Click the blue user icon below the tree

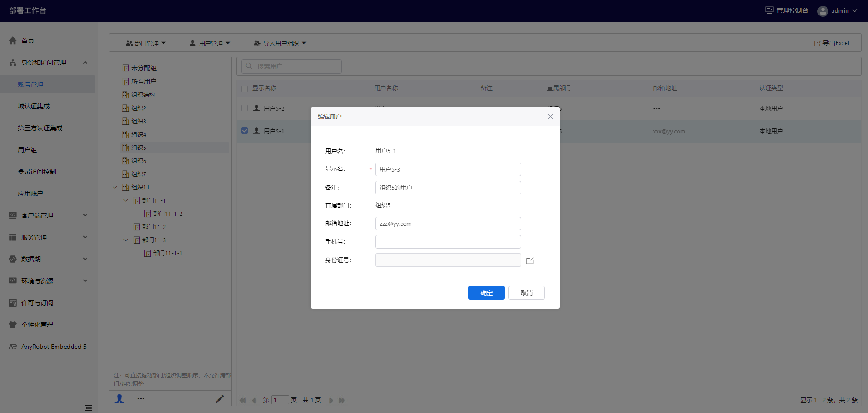click(x=119, y=399)
